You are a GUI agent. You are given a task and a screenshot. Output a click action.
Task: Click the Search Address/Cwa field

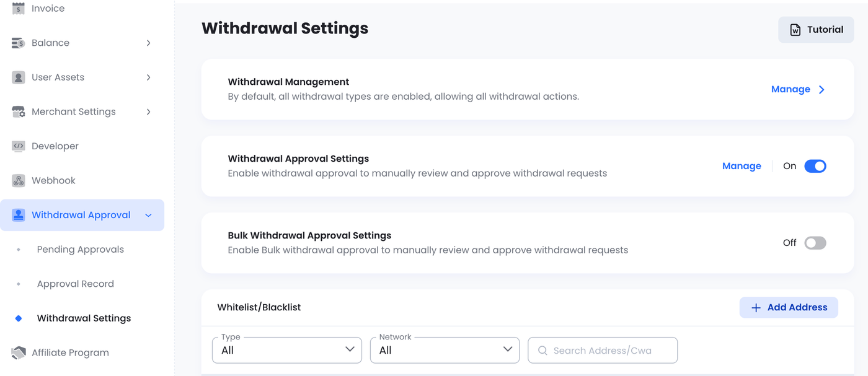click(603, 350)
